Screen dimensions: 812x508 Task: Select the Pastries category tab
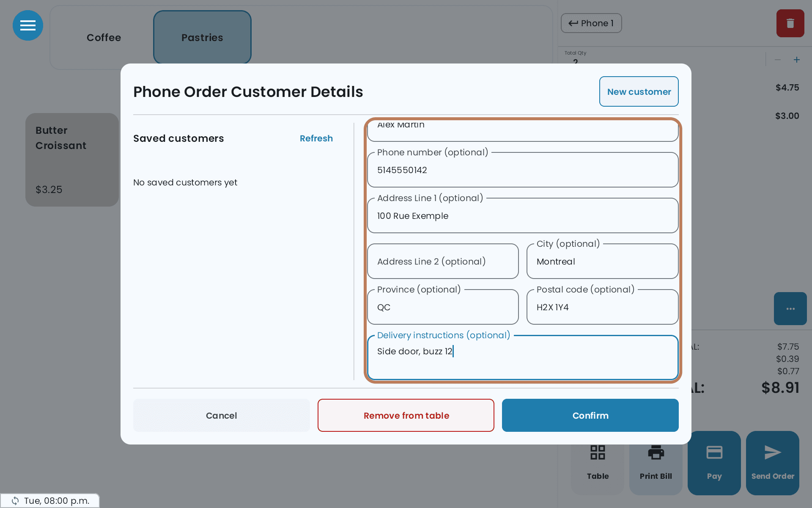point(202,38)
